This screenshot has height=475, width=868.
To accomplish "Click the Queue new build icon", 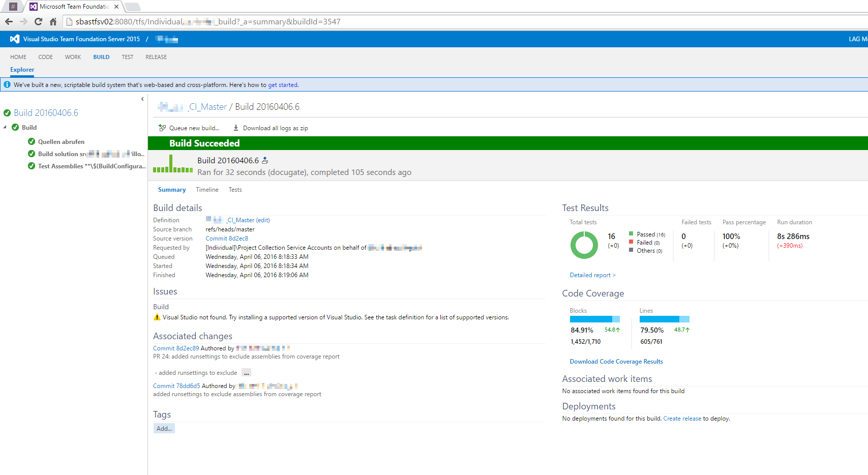I will point(162,128).
